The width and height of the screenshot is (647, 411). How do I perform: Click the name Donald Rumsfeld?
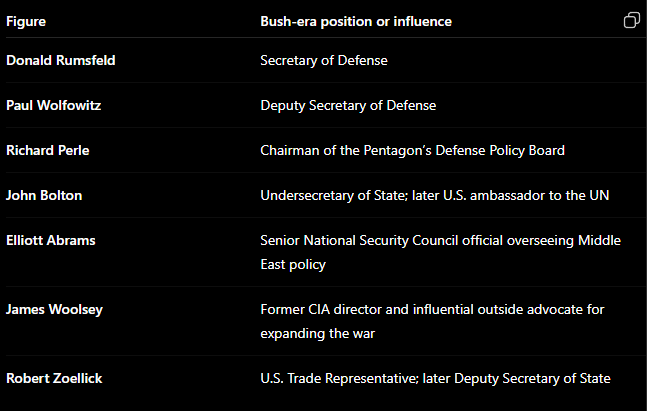[61, 60]
